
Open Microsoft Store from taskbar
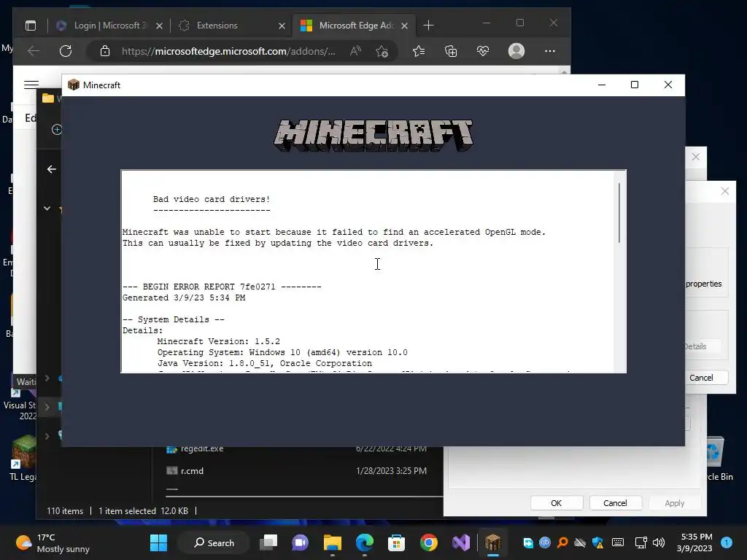(x=396, y=542)
